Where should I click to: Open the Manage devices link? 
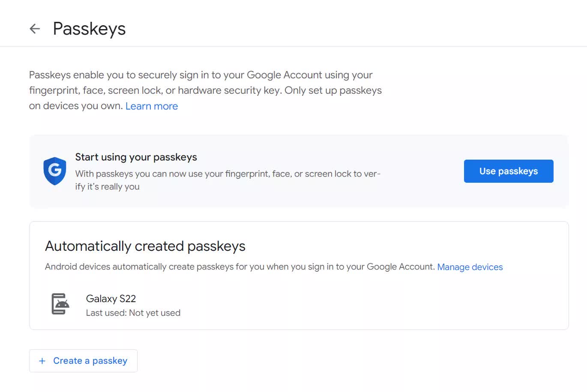[470, 267]
